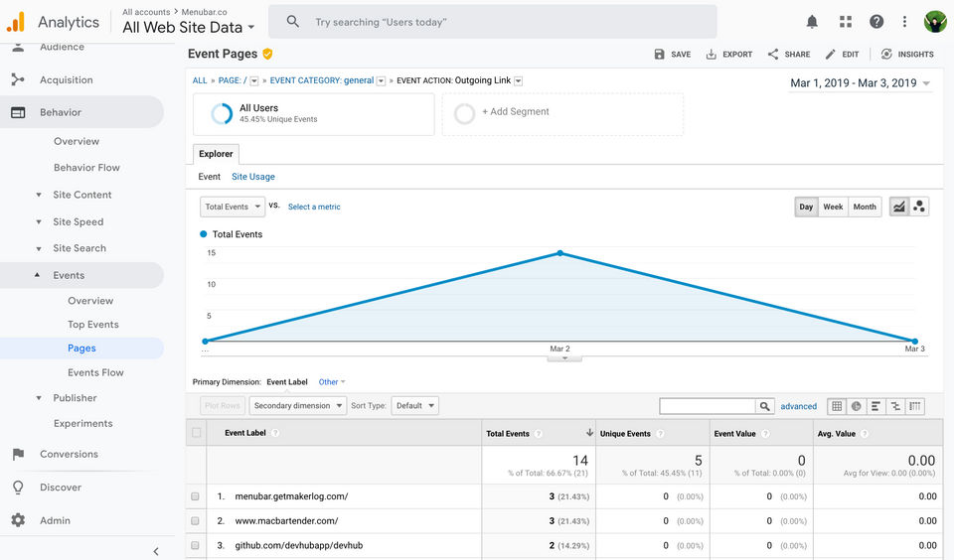Viewport: 954px width, 560px height.
Task: Open the Admin gear settings
Action: coord(18,520)
